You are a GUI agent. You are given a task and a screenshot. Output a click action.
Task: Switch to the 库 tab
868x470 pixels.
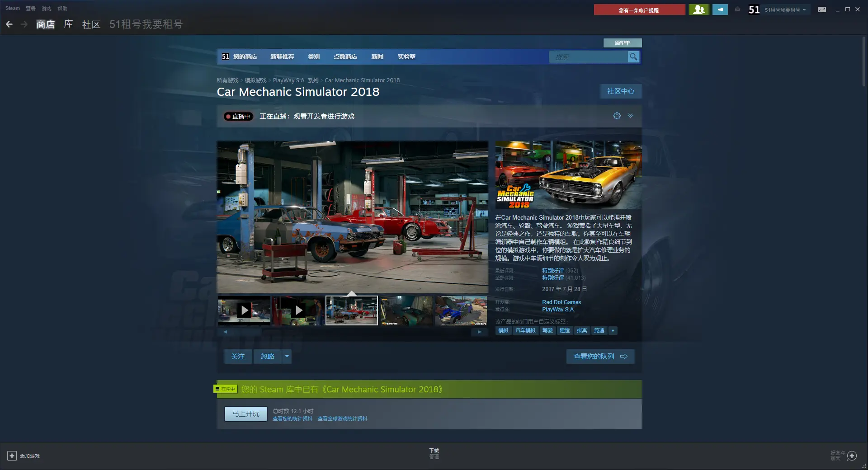68,24
